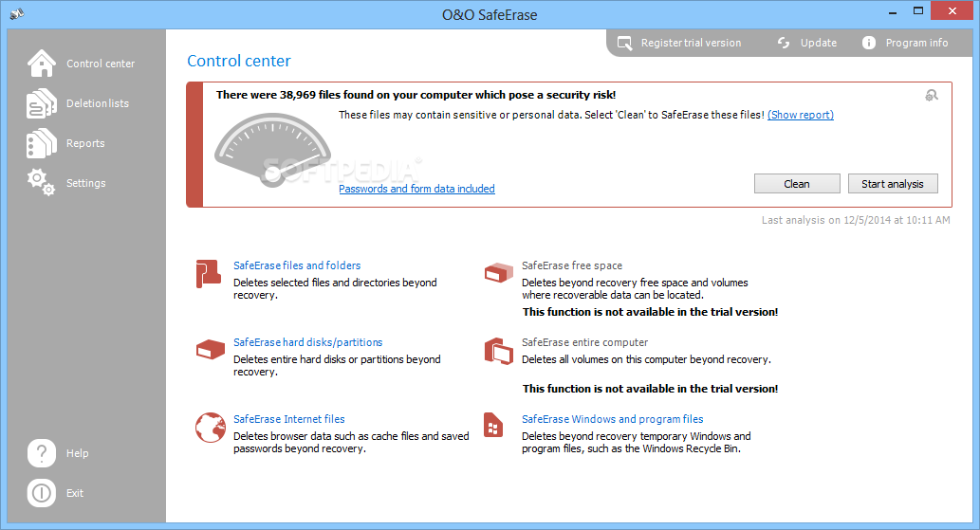Click the Program info icon
The width and height of the screenshot is (980, 530).
click(869, 43)
